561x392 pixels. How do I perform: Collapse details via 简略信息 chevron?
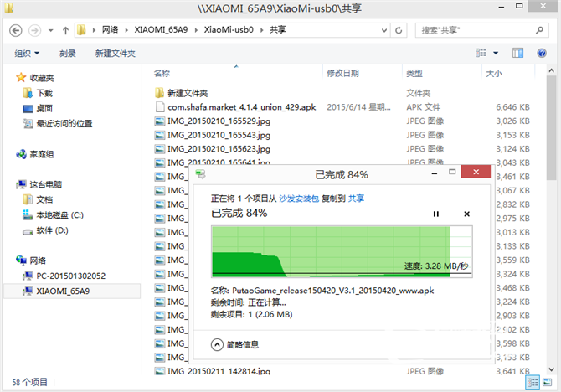pyautogui.click(x=218, y=344)
